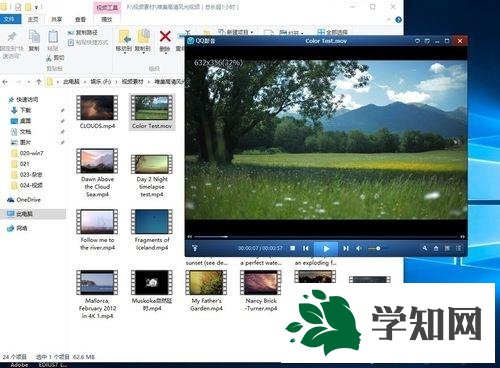The height and width of the screenshot is (368, 500).
Task: Click the 视频工具 contextual tab header
Action: [107, 7]
